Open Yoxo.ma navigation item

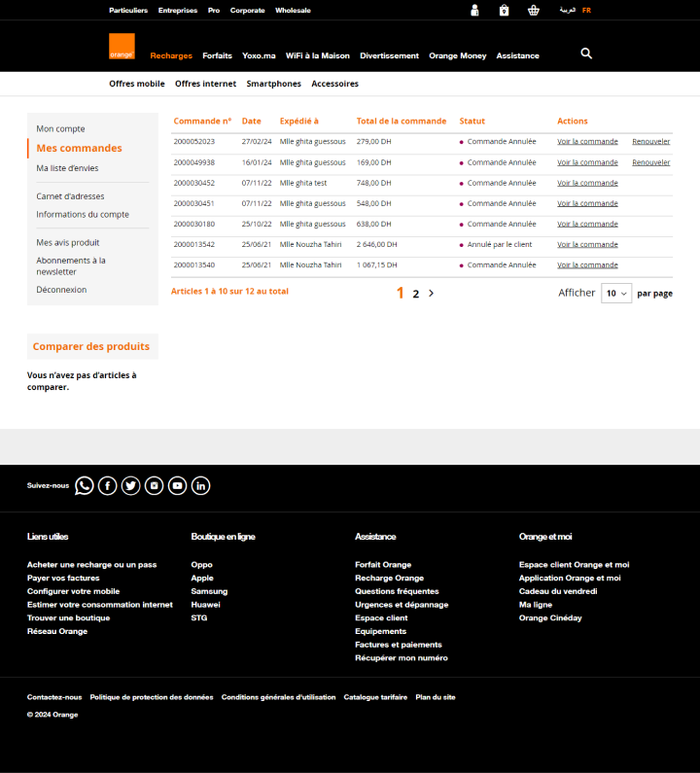click(259, 55)
